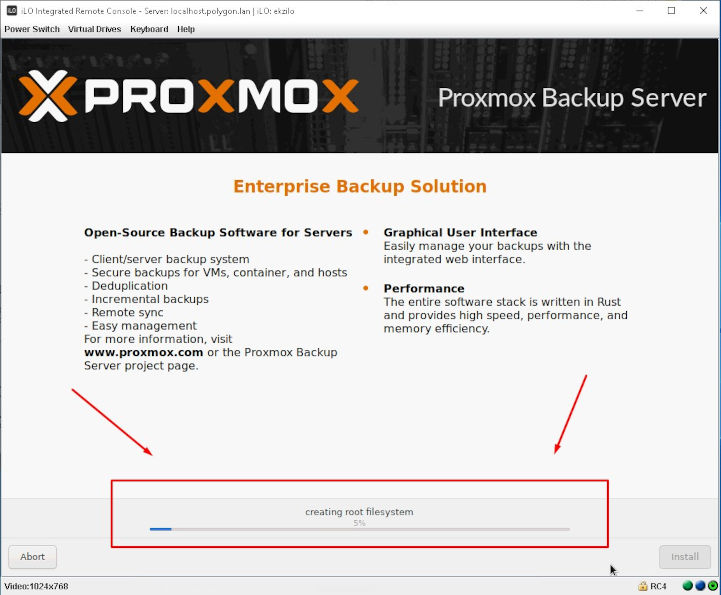The image size is (721, 595).
Task: Click the installation progress bar
Action: pyautogui.click(x=360, y=529)
